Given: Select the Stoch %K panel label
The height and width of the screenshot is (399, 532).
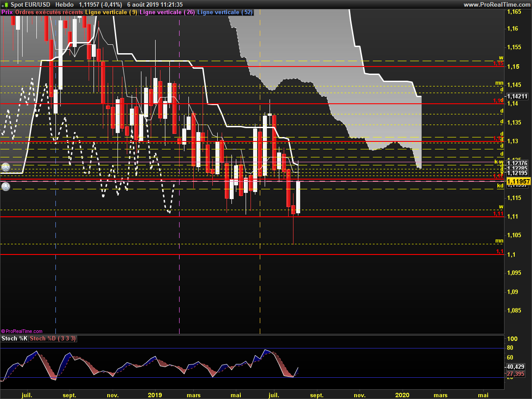Looking at the screenshot, I should click(x=14, y=339).
